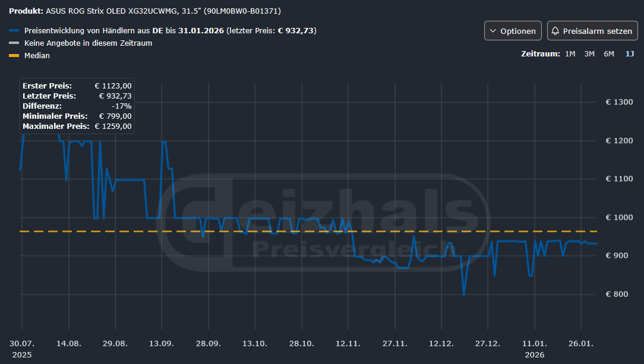644x364 pixels.
Task: Click the bell icon for Preisalarm
Action: 555,31
